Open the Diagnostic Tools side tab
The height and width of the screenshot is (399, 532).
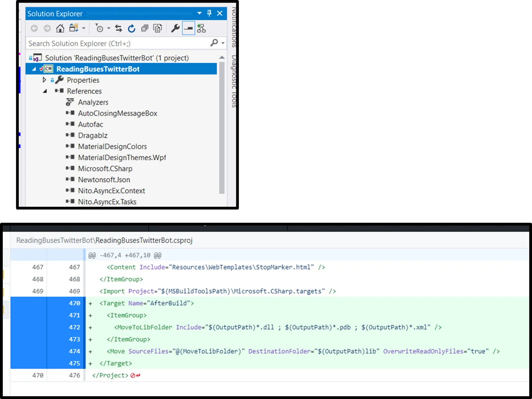click(x=234, y=81)
